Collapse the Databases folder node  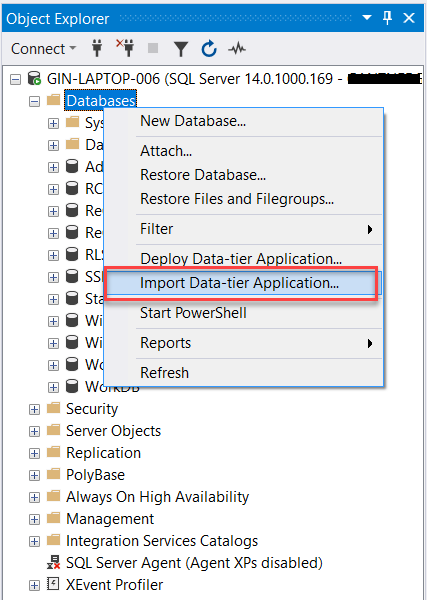[34, 101]
